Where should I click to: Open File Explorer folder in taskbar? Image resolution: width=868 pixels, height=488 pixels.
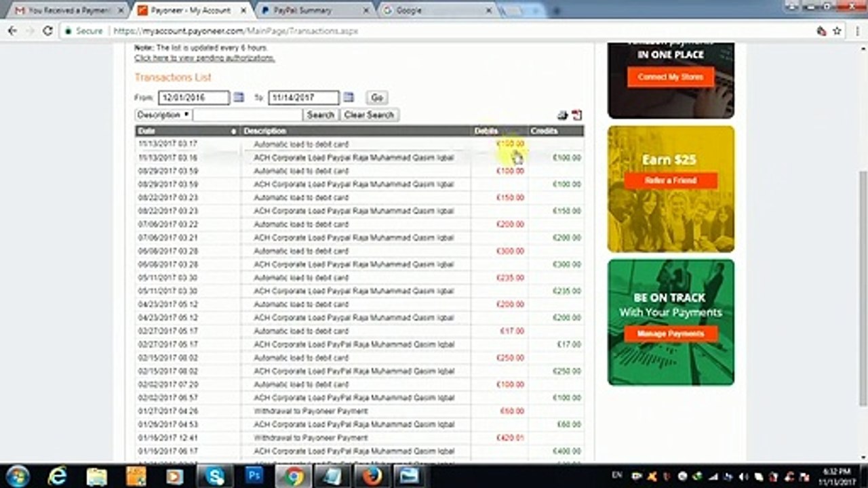pos(97,476)
